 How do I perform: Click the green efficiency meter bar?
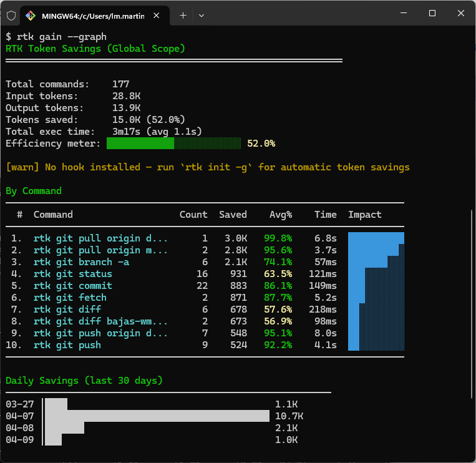point(140,144)
